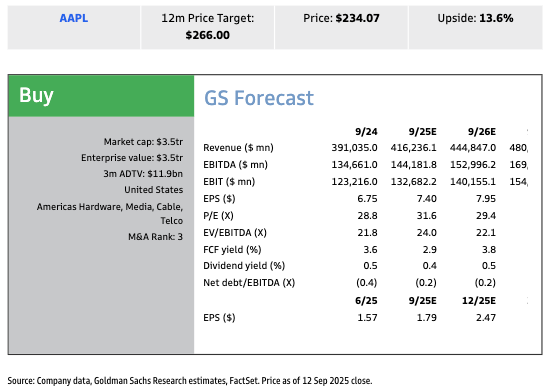
Task: Click the EBITDA 144,181.8 value
Action: pos(414,164)
